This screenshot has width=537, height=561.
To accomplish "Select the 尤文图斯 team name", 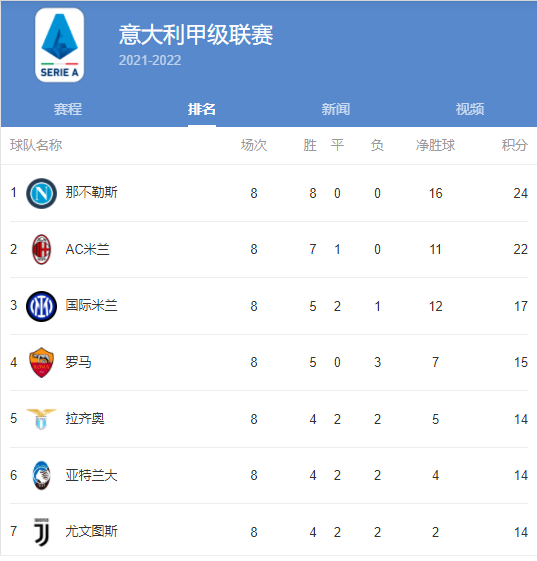I will [x=91, y=531].
